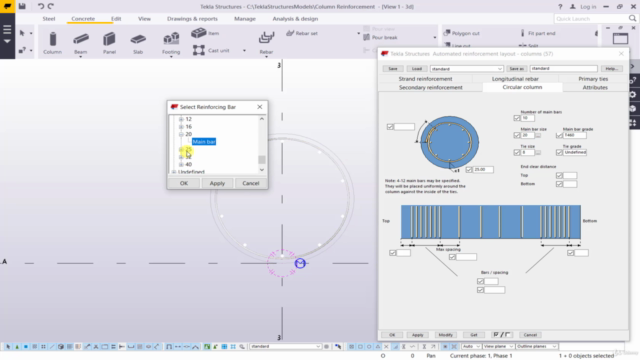Click the Fit part end tool
The height and width of the screenshot is (360, 640).
point(537,33)
